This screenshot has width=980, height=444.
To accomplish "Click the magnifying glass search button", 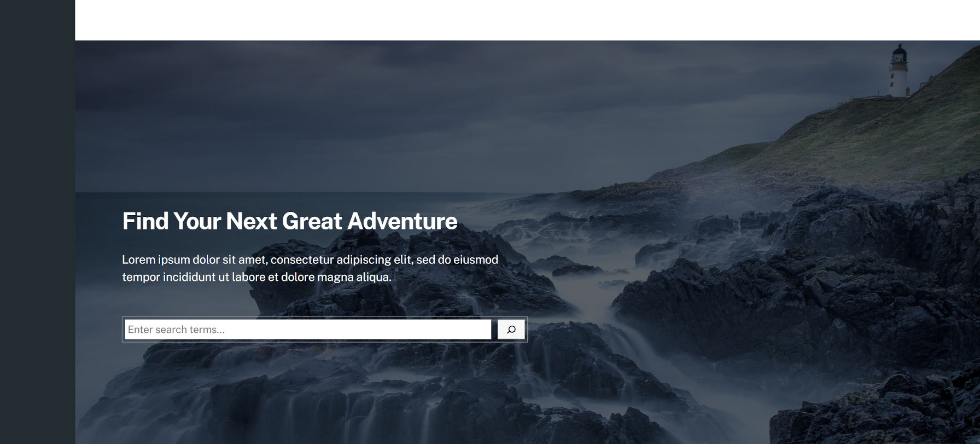I will tap(511, 330).
